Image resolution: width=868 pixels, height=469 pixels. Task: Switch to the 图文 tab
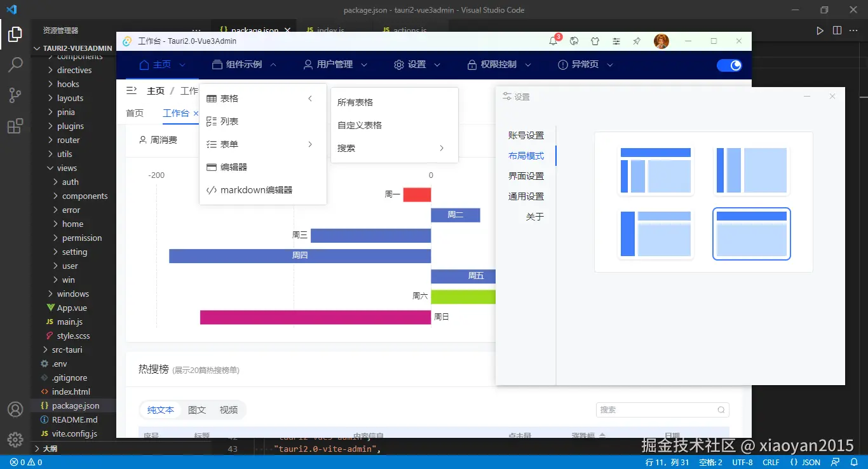pos(196,410)
